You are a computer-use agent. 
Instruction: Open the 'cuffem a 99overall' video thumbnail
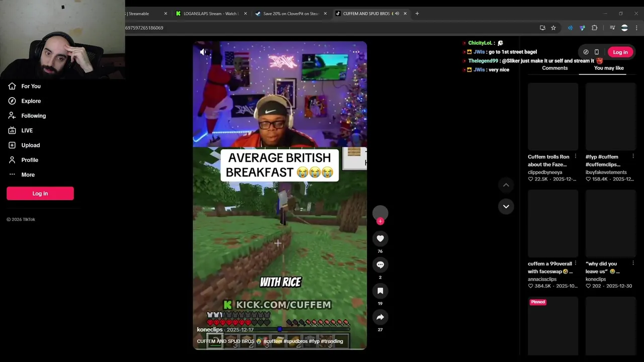[553, 224]
